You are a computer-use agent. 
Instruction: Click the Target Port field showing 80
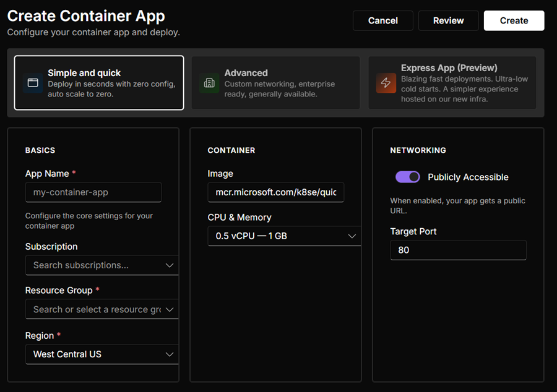click(458, 250)
